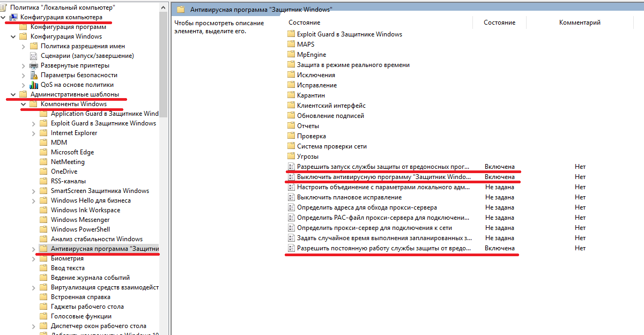
Task: Select Ведение журнала событий tree item
Action: click(x=90, y=278)
